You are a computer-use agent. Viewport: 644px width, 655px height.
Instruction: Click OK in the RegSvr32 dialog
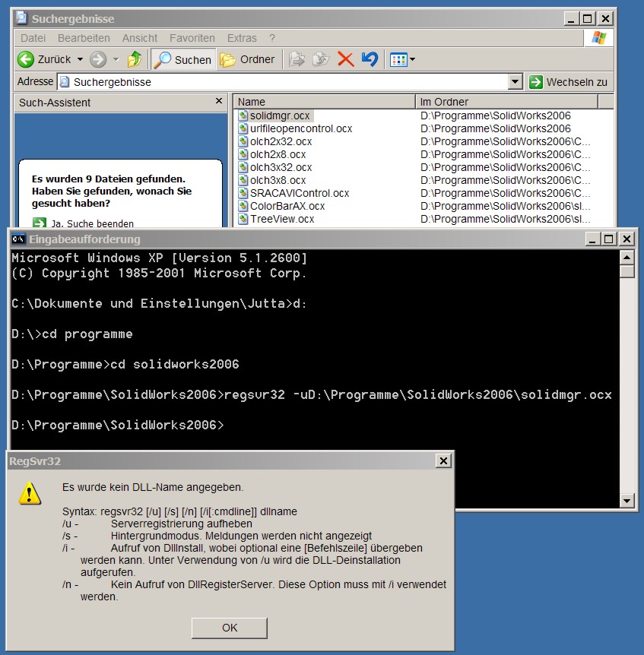pyautogui.click(x=230, y=628)
